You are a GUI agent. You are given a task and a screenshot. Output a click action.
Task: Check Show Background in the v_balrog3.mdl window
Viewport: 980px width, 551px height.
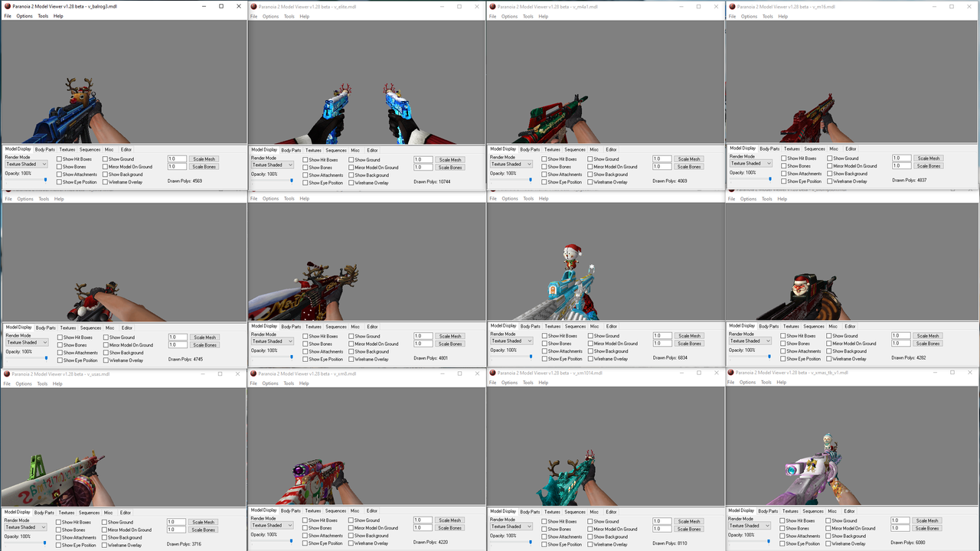[106, 174]
